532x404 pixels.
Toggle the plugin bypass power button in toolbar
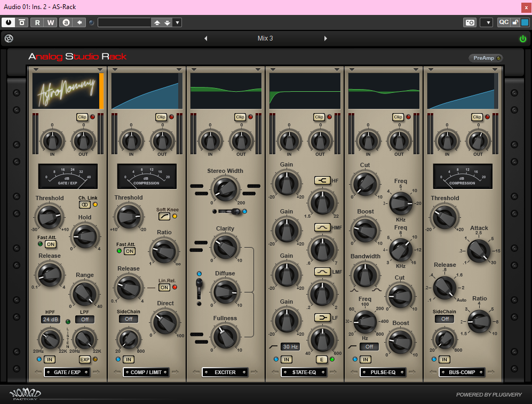9,22
